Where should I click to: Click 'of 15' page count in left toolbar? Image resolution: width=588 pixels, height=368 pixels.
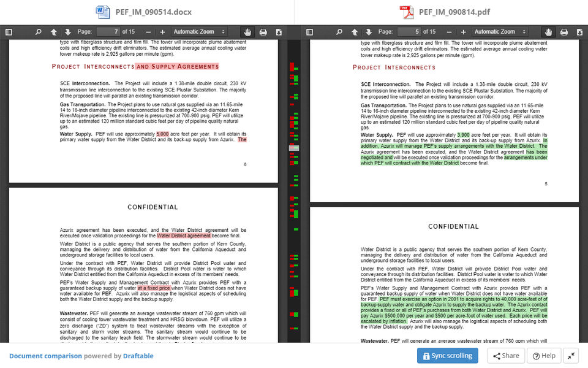(x=128, y=32)
